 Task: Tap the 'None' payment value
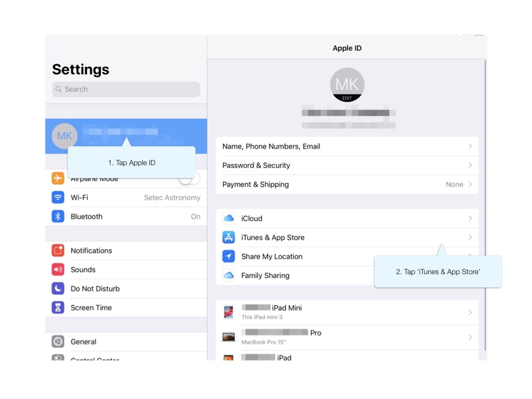(x=454, y=184)
